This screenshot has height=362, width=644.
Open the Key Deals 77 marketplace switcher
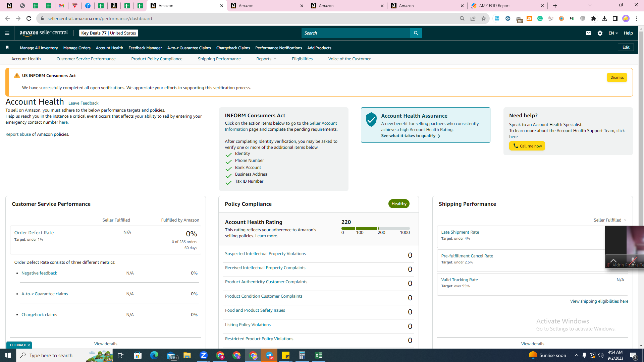tap(109, 33)
